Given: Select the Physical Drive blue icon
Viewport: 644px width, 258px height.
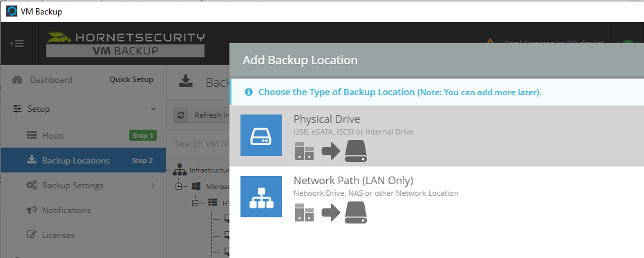Looking at the screenshot, I should pos(261,135).
